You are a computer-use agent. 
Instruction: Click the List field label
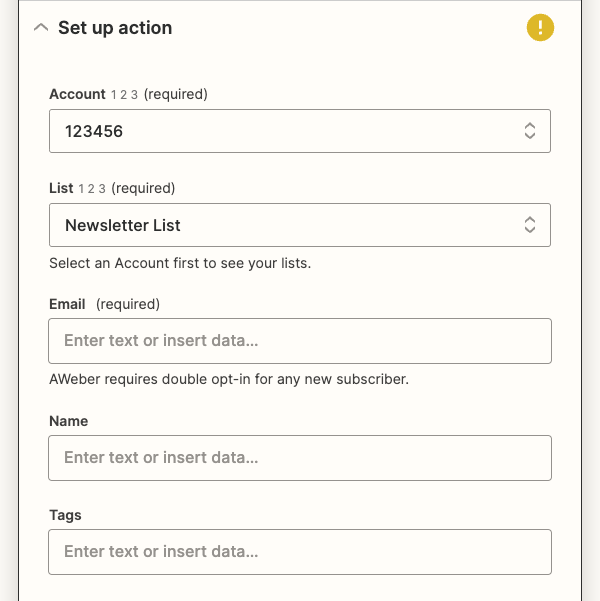61,188
